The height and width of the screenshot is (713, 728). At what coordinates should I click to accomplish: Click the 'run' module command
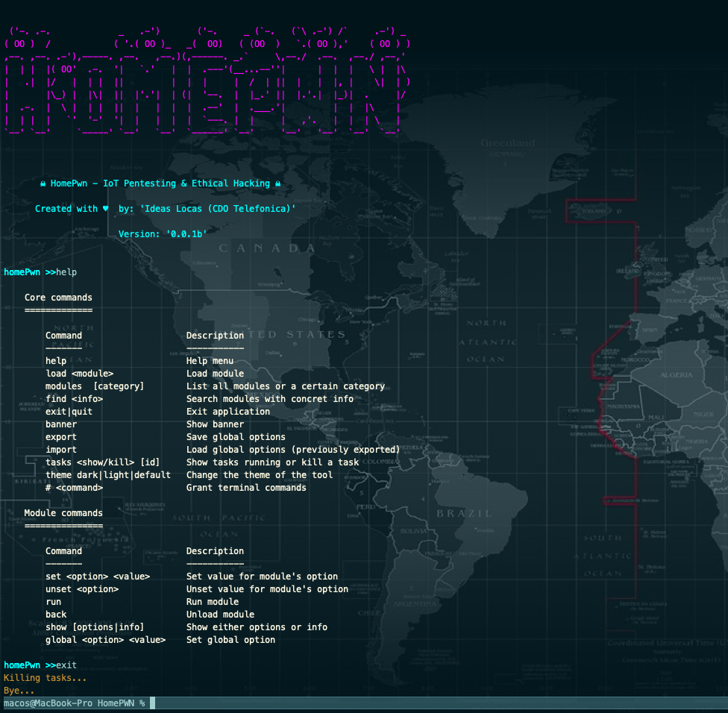pos(54,602)
